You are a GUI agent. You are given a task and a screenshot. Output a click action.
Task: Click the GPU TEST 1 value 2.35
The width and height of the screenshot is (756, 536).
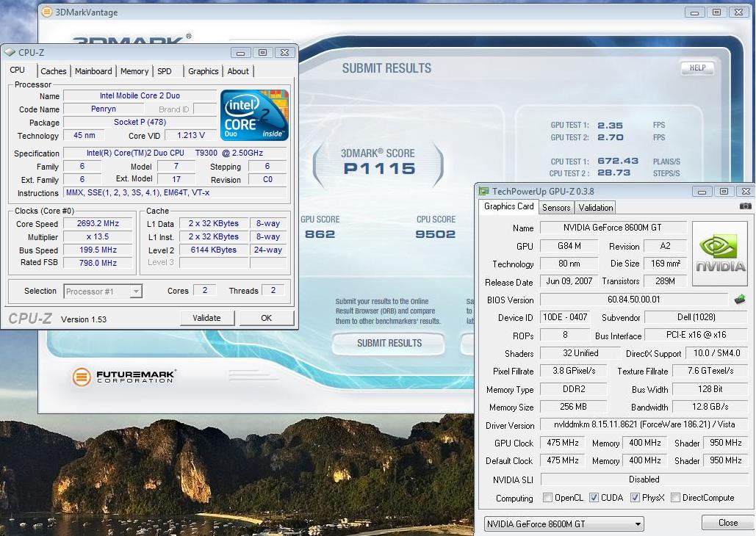click(610, 126)
